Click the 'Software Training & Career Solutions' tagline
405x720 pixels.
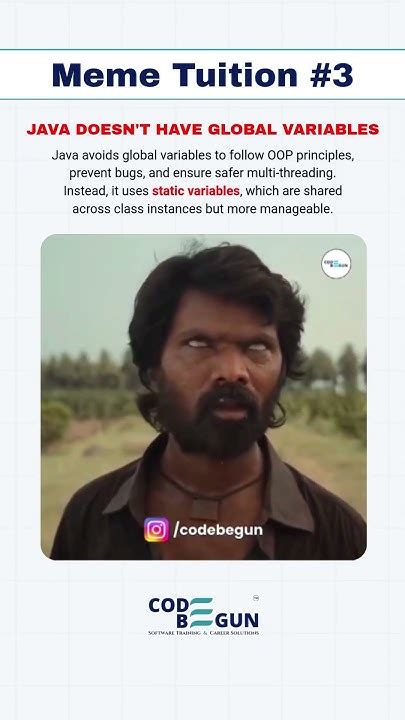coord(203,633)
